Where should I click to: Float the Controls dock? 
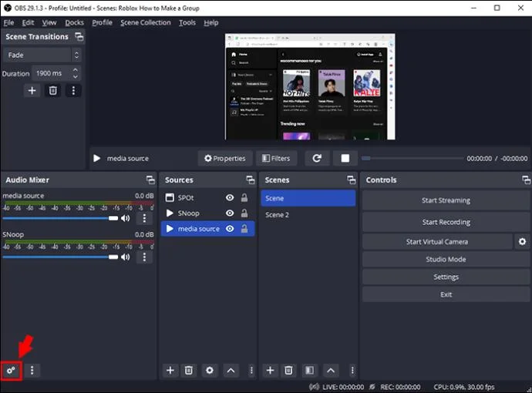(527, 180)
